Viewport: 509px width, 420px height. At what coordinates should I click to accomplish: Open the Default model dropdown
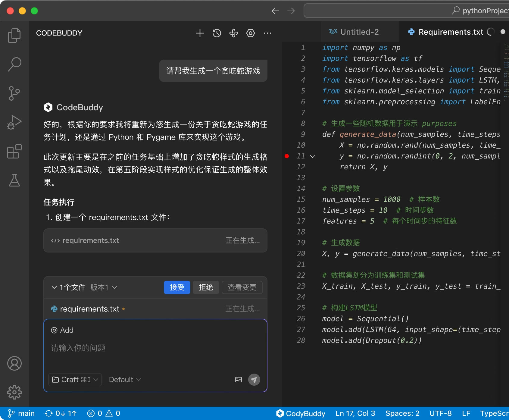coord(124,380)
